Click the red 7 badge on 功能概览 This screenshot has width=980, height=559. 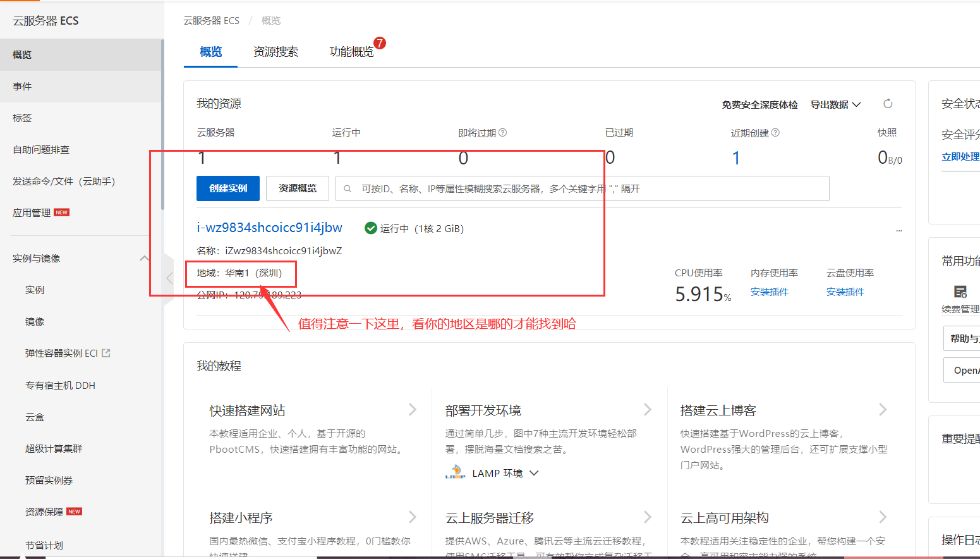(x=380, y=43)
